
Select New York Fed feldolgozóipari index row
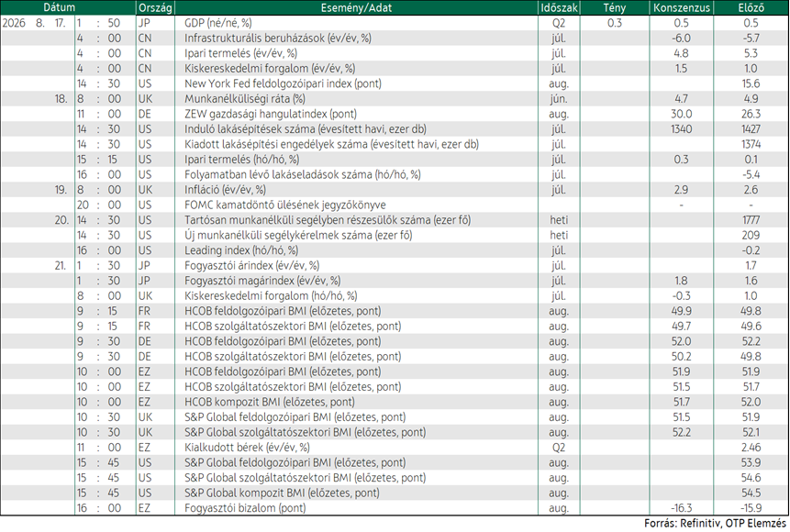pos(283,83)
